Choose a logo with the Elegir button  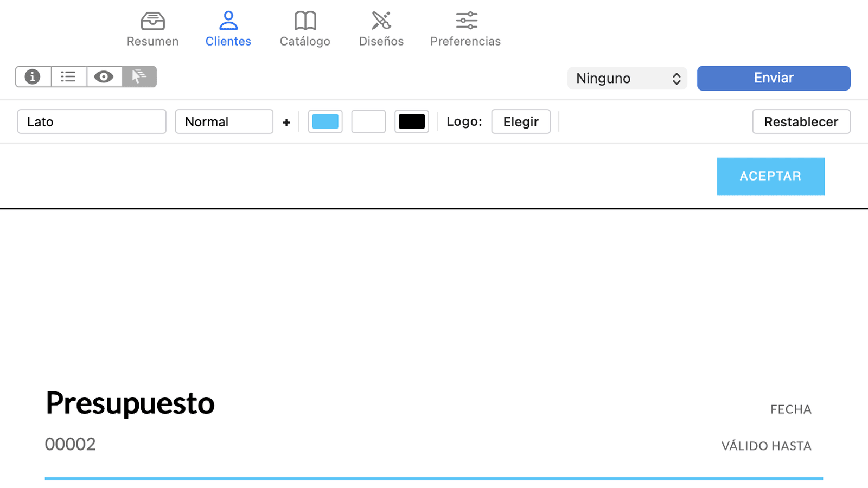(x=520, y=122)
